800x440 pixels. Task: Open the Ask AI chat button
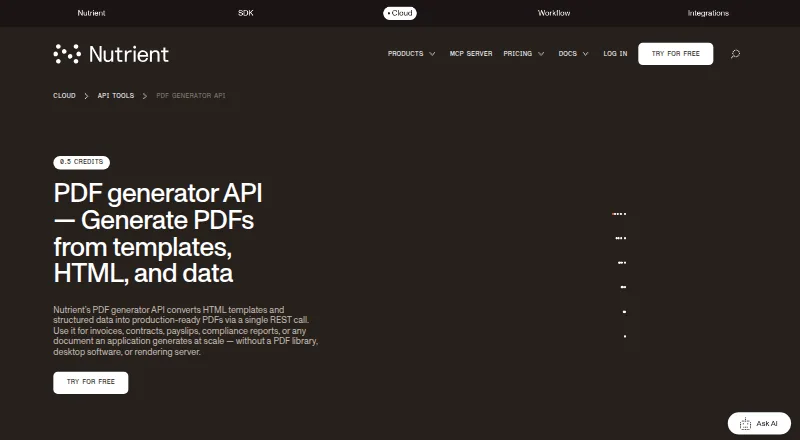(759, 424)
